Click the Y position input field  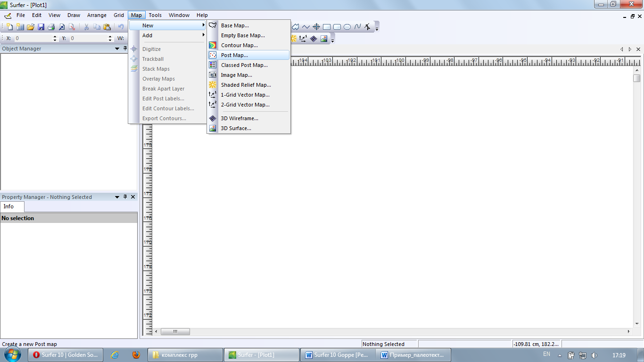pyautogui.click(x=88, y=38)
